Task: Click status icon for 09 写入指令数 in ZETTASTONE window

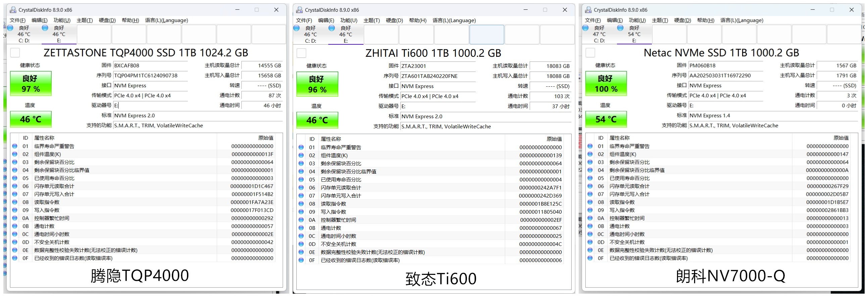Action: 15,210
